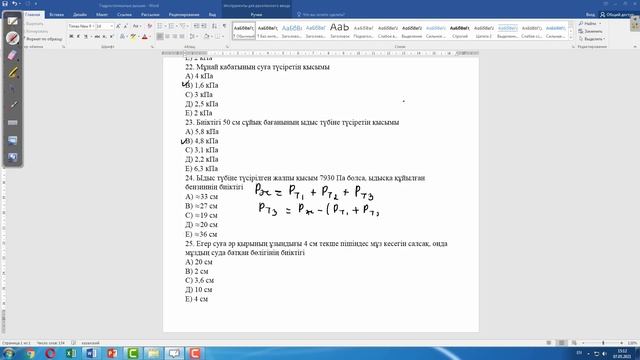The height and width of the screenshot is (360, 640).
Task: Decrease paragraph indent
Action: (x=196, y=26)
